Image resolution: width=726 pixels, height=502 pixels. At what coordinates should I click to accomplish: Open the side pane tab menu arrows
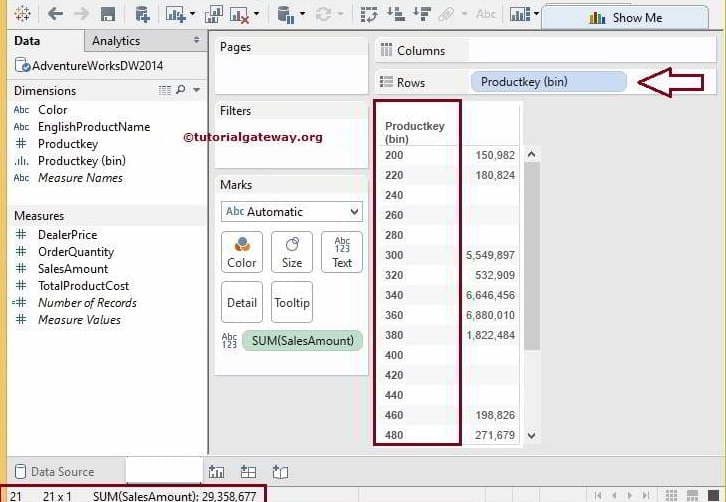(x=197, y=40)
